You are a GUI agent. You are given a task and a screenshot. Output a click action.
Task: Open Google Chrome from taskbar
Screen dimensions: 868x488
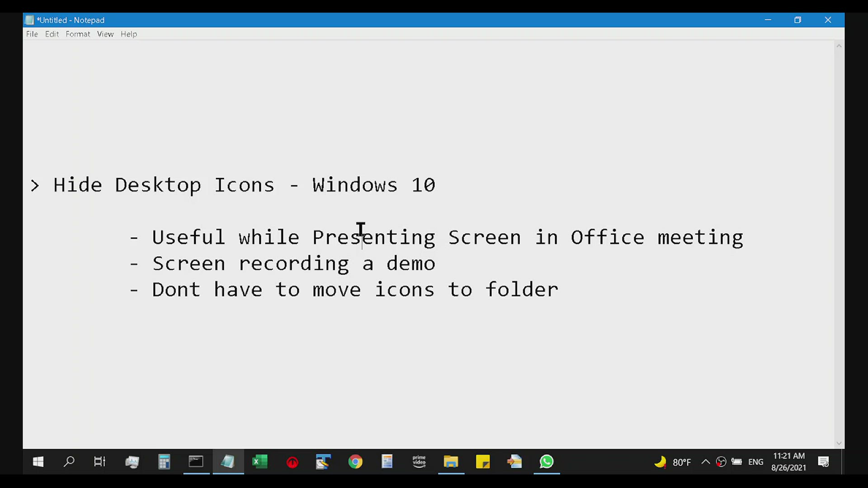(356, 462)
